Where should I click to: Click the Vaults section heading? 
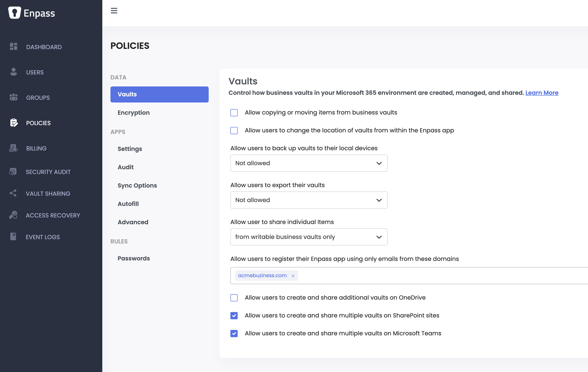click(x=243, y=81)
